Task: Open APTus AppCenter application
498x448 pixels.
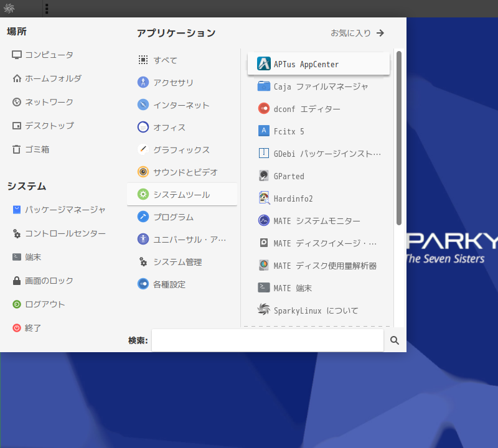Action: (318, 64)
